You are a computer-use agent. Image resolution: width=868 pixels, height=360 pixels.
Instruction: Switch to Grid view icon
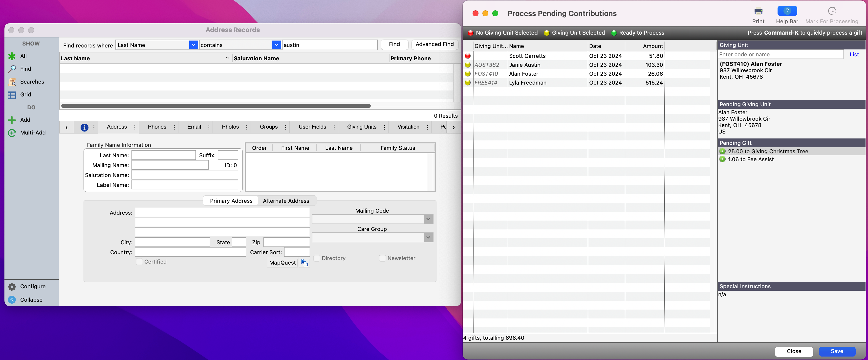pos(12,95)
